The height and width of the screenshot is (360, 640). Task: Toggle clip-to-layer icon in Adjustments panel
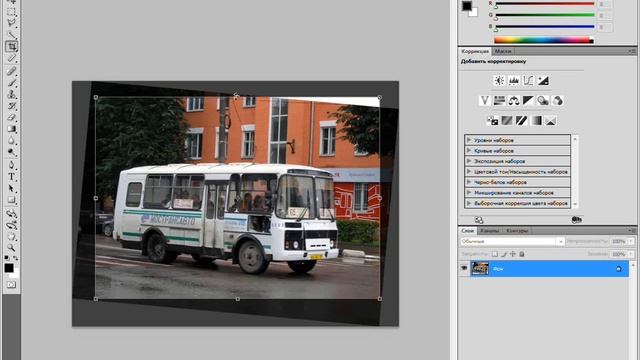pyautogui.click(x=577, y=220)
